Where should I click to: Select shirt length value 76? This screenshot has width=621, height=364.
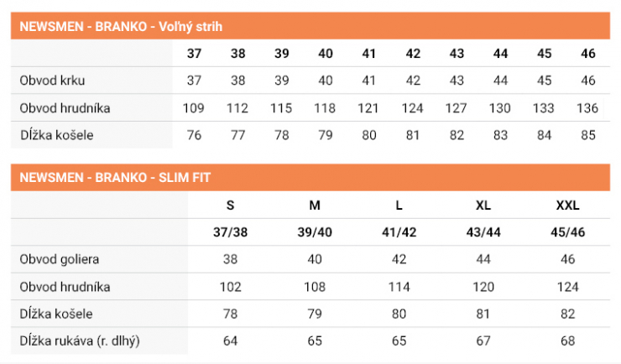pyautogui.click(x=194, y=135)
